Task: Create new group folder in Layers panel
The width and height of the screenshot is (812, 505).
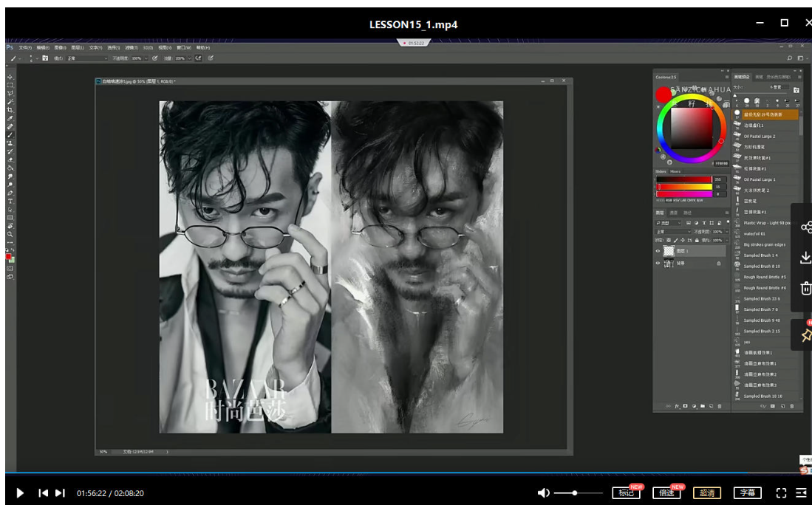Action: (703, 406)
